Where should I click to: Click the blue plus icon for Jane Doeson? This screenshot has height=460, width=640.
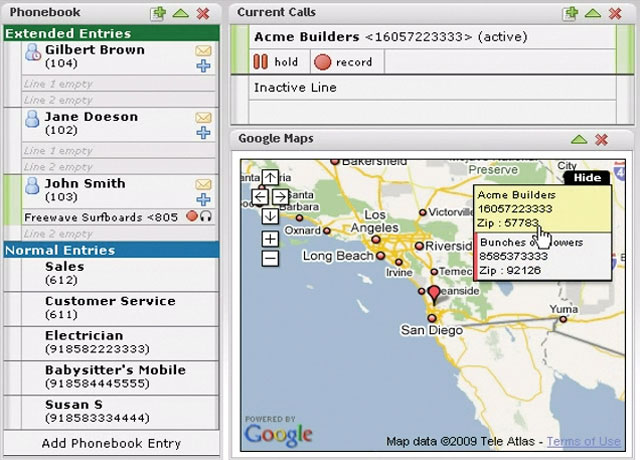click(x=203, y=133)
